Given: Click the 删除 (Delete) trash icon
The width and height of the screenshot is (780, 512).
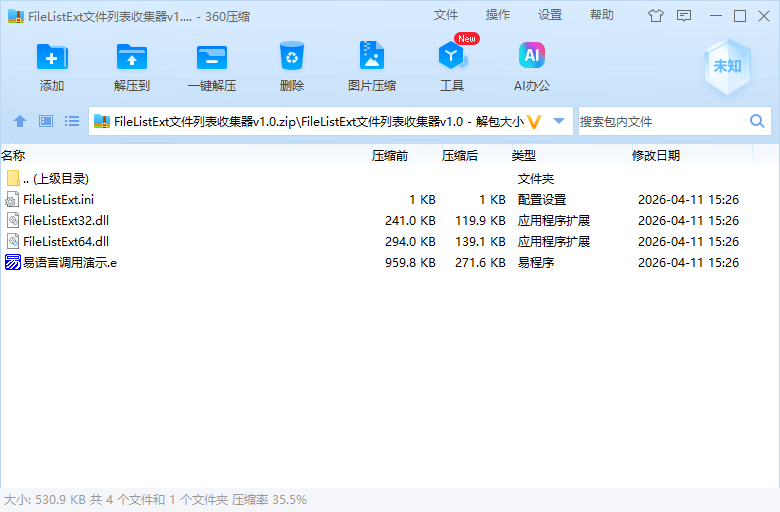Looking at the screenshot, I should click(x=292, y=56).
